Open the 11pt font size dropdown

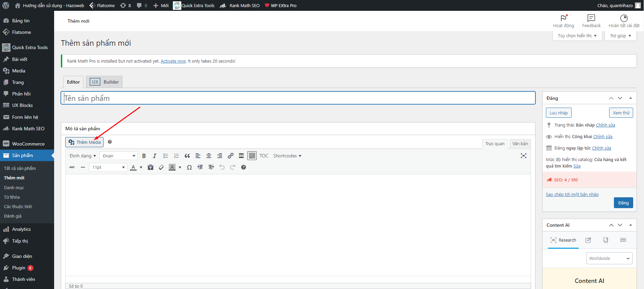coord(108,168)
